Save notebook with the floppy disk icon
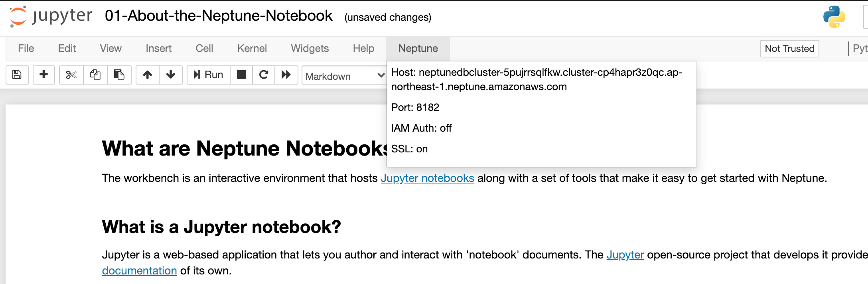 tap(17, 75)
